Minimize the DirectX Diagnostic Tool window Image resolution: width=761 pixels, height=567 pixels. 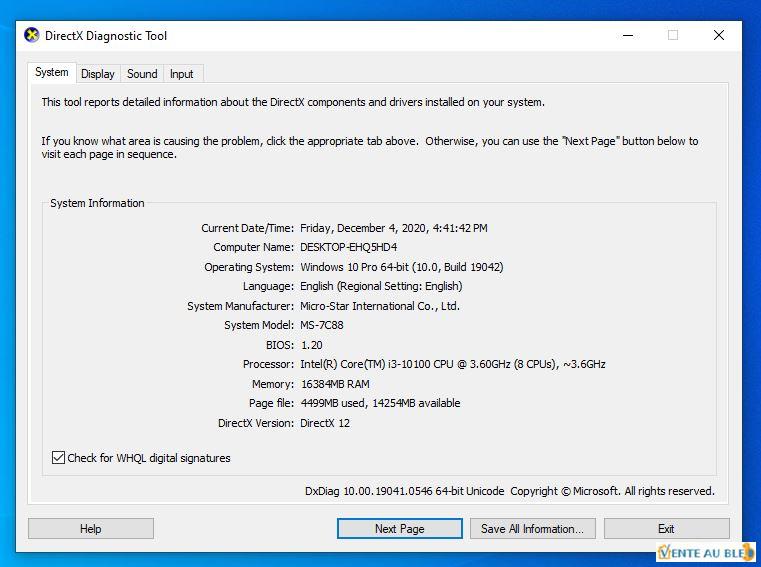(x=628, y=35)
